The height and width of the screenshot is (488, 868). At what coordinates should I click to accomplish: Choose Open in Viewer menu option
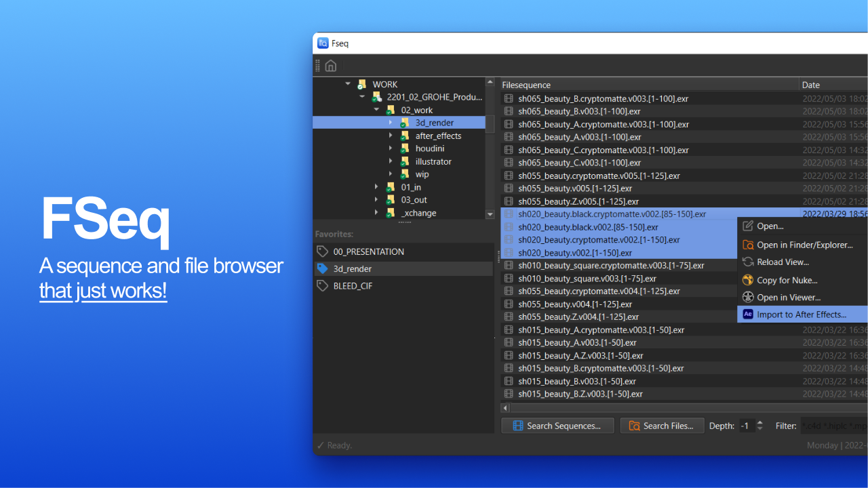(788, 298)
